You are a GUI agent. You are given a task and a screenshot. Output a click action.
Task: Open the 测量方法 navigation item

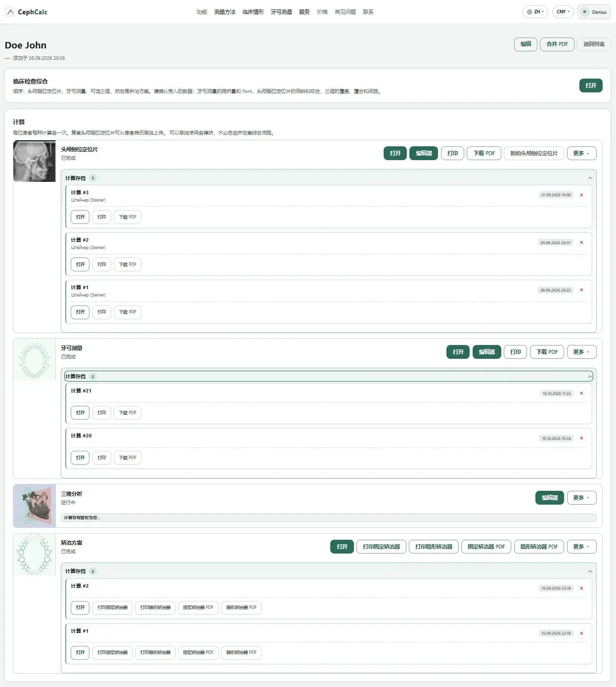225,12
